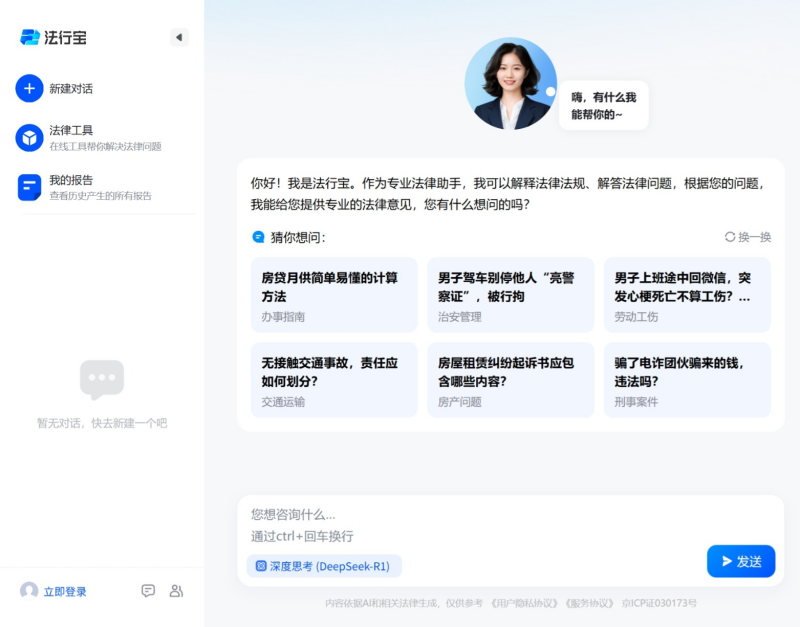Click the user group icon in sidebar footer

click(176, 591)
